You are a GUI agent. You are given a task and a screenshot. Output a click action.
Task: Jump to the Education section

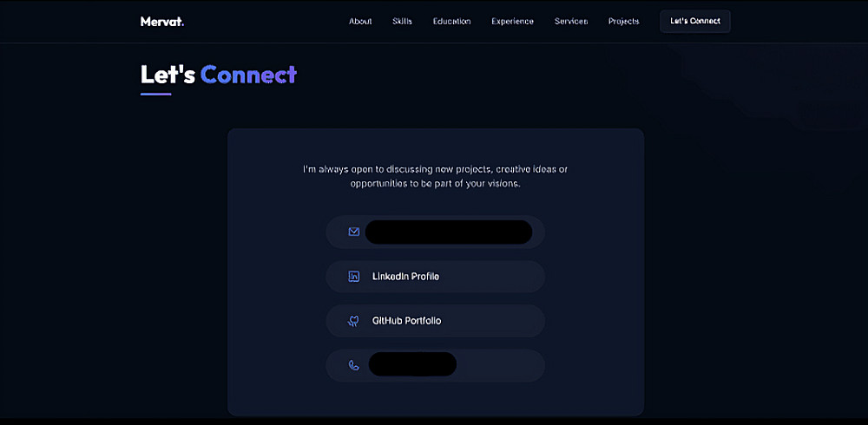point(451,22)
